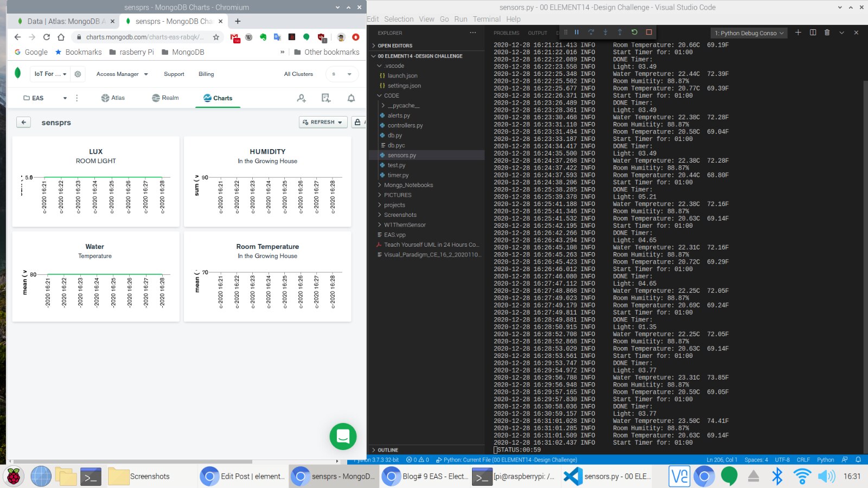The height and width of the screenshot is (488, 868).
Task: Reload the Chromium page
Action: (x=47, y=37)
